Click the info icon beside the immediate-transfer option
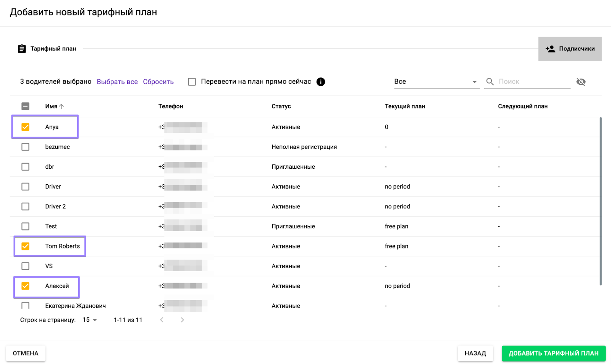 (x=321, y=82)
